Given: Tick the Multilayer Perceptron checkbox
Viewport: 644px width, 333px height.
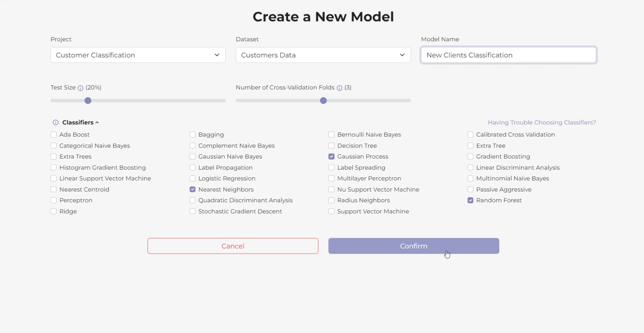Looking at the screenshot, I should (331, 178).
